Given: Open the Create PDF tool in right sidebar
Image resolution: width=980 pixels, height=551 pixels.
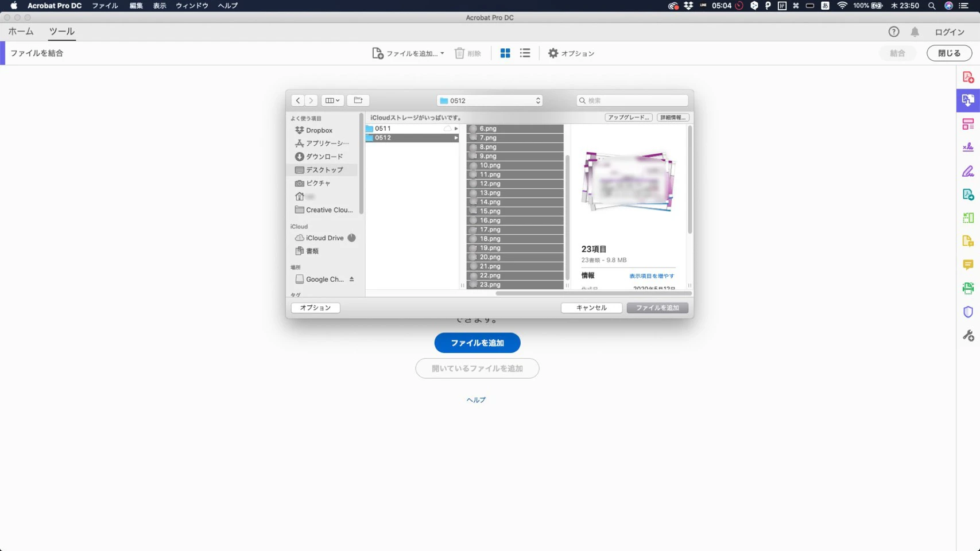Looking at the screenshot, I should tap(968, 77).
